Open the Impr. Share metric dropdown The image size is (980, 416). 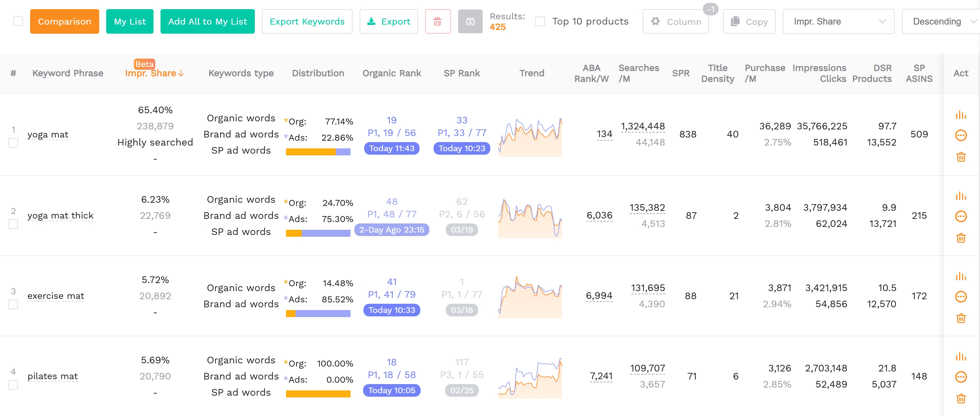coord(838,21)
